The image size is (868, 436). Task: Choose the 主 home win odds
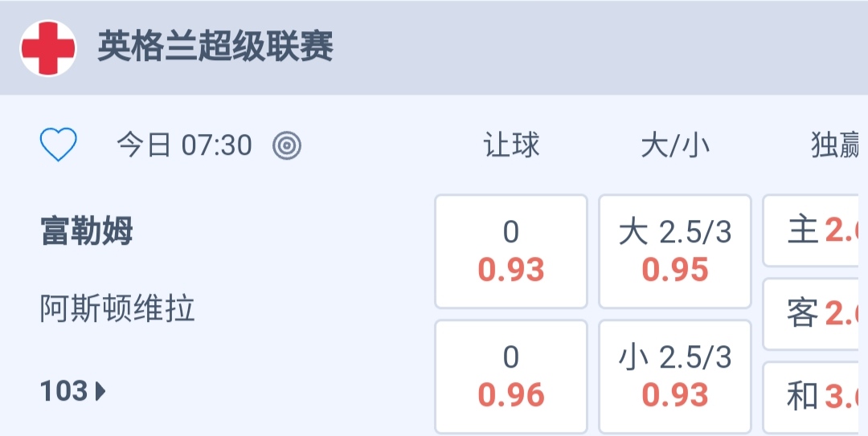(813, 231)
